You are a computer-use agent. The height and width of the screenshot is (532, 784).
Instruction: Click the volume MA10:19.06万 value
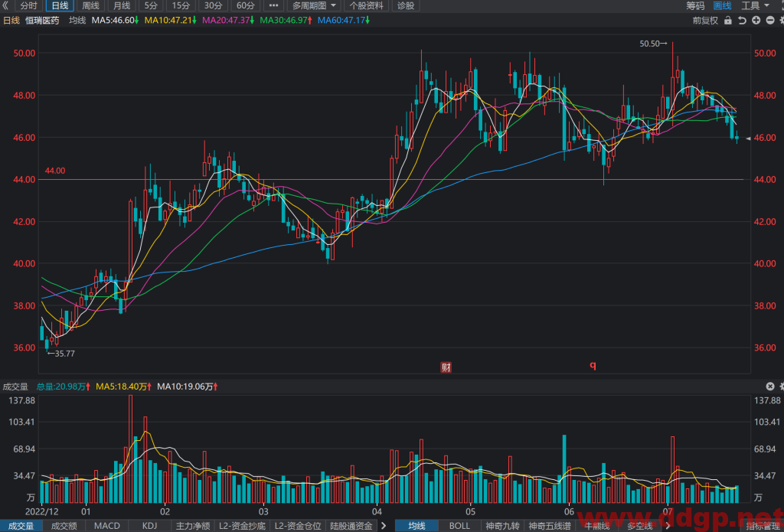(x=188, y=387)
